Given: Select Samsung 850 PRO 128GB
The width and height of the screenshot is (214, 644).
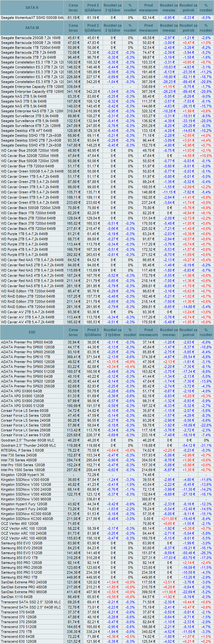Looking at the screenshot, I should click(x=21, y=563).
